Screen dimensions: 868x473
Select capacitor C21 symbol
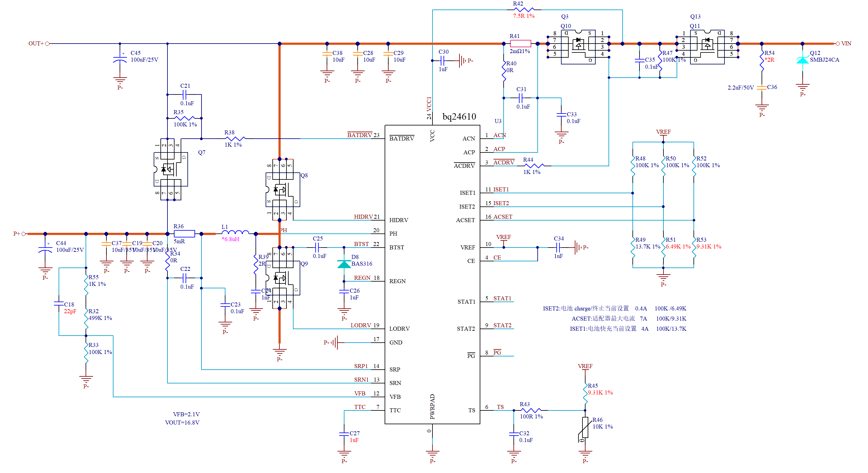click(184, 95)
